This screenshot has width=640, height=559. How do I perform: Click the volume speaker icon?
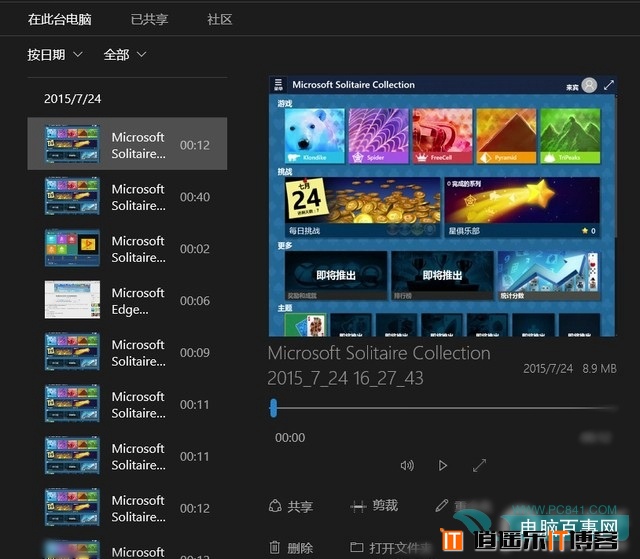(407, 465)
